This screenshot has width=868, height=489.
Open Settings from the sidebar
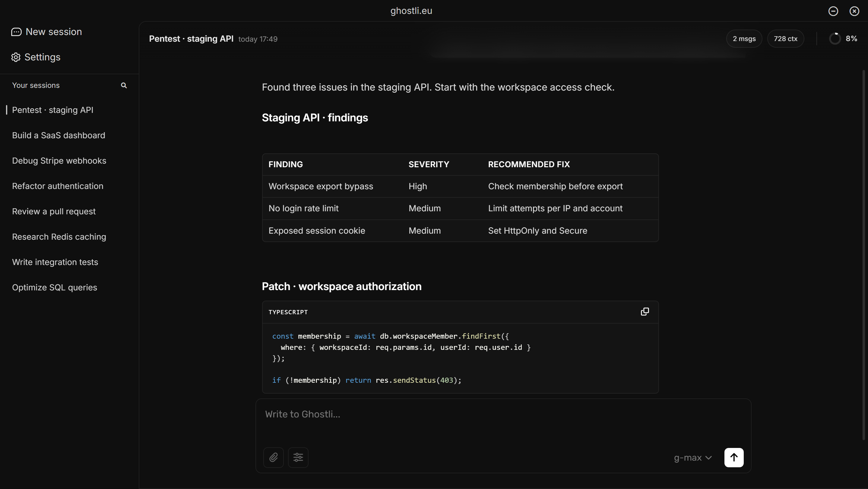click(36, 57)
